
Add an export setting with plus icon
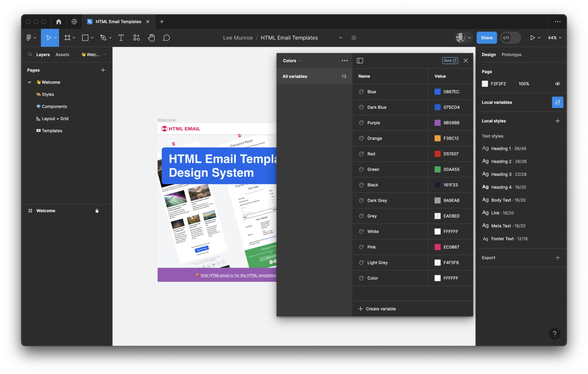[557, 258]
